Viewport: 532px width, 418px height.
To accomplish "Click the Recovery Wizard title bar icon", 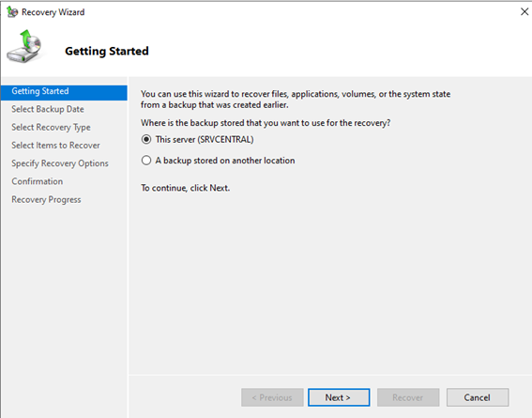I will click(x=12, y=12).
